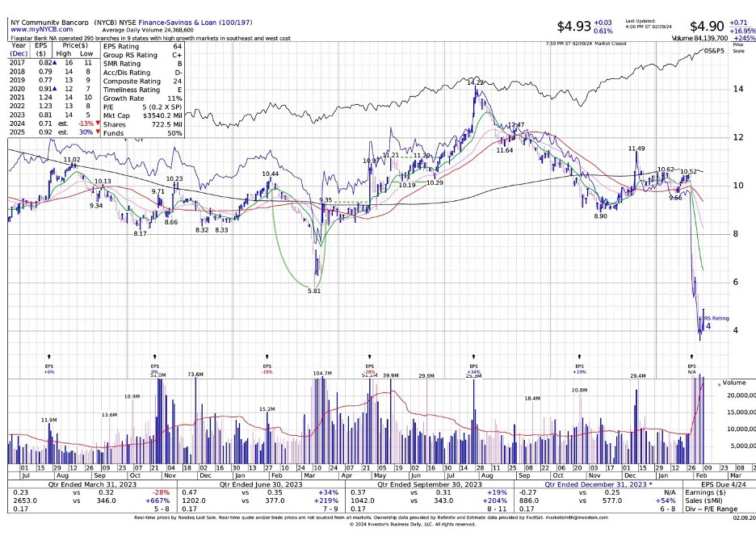The image size is (756, 536).
Task: Click the Funds 50% row
Action: point(142,133)
